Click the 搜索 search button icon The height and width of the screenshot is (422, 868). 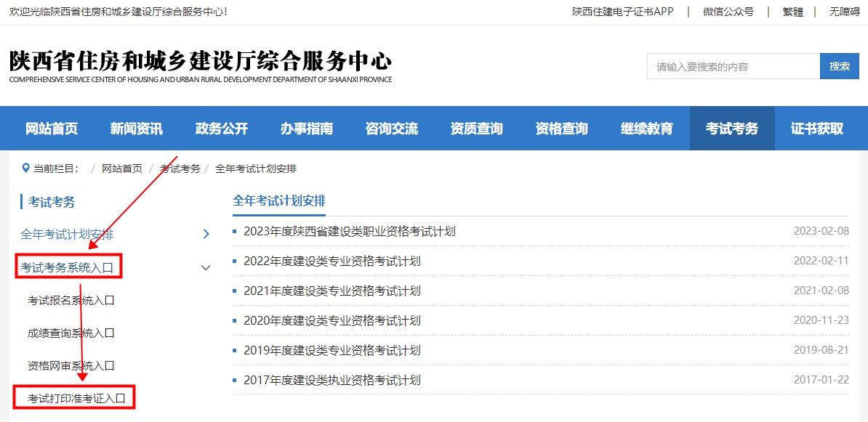(840, 65)
